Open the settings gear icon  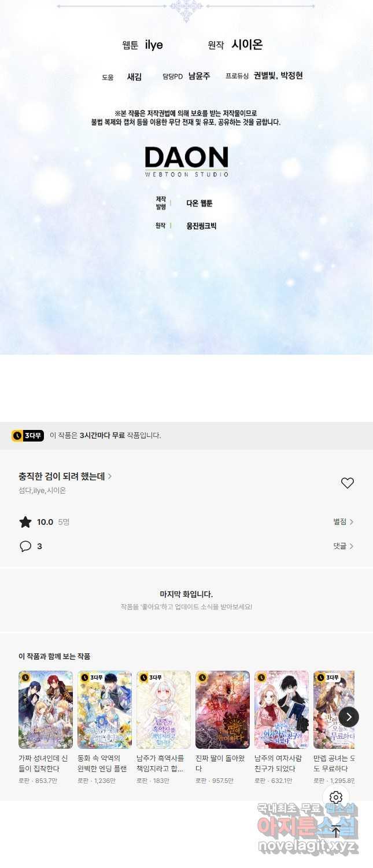click(336, 797)
